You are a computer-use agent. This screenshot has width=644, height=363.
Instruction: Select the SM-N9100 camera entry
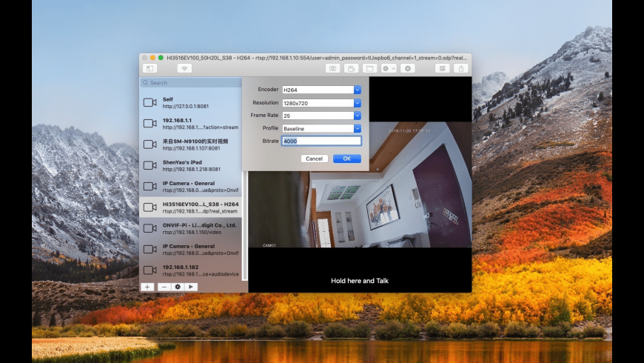click(190, 144)
